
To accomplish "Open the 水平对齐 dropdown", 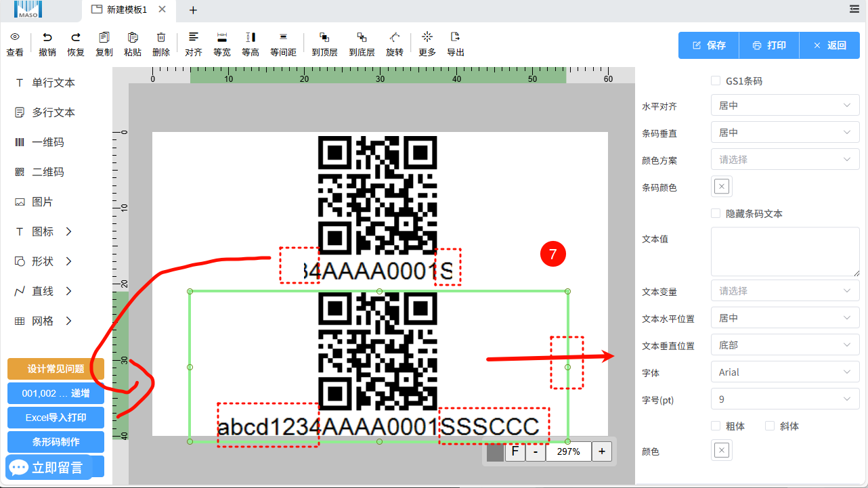I will click(x=785, y=106).
